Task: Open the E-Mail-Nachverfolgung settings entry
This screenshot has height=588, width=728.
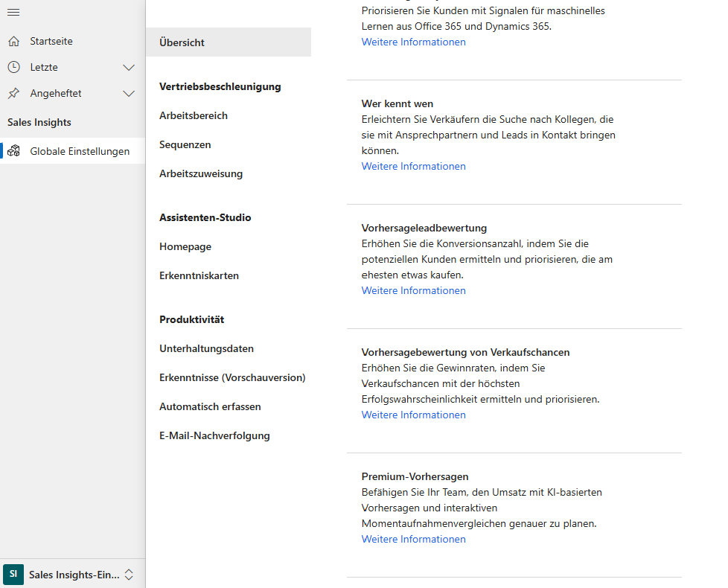Action: click(x=214, y=435)
